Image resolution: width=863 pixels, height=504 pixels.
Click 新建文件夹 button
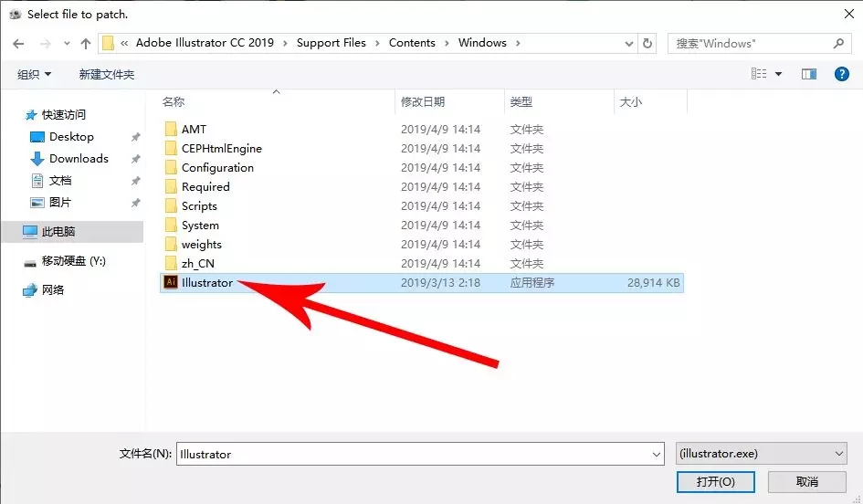107,74
